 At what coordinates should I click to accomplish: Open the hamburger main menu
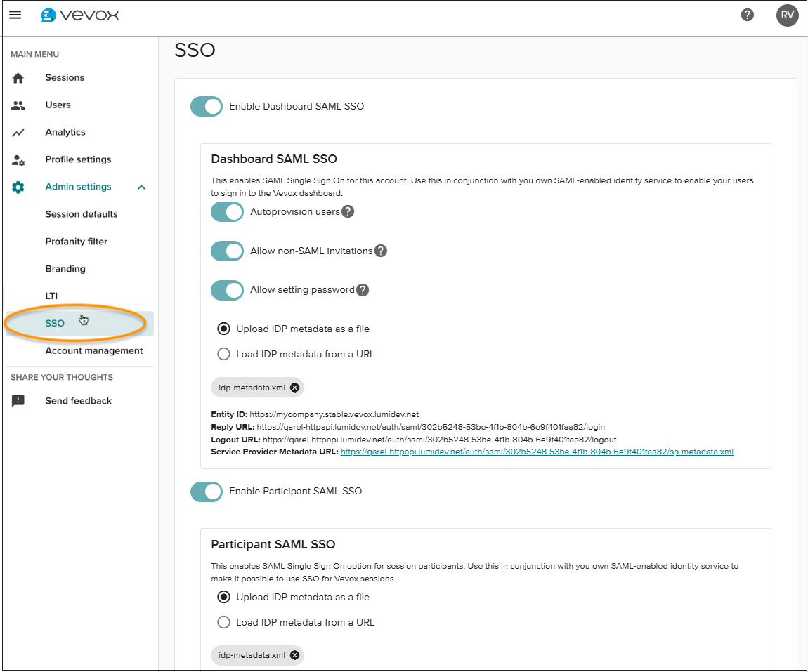pos(15,15)
